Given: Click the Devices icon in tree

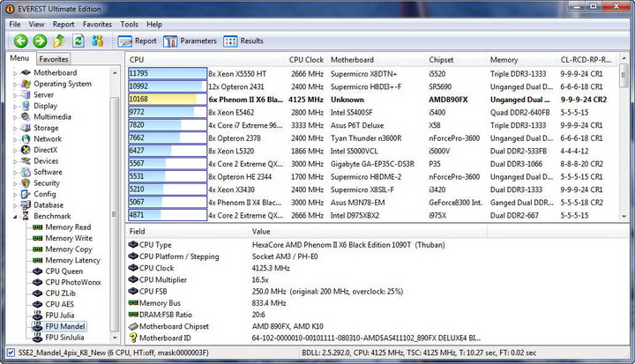Looking at the screenshot, I should (26, 160).
